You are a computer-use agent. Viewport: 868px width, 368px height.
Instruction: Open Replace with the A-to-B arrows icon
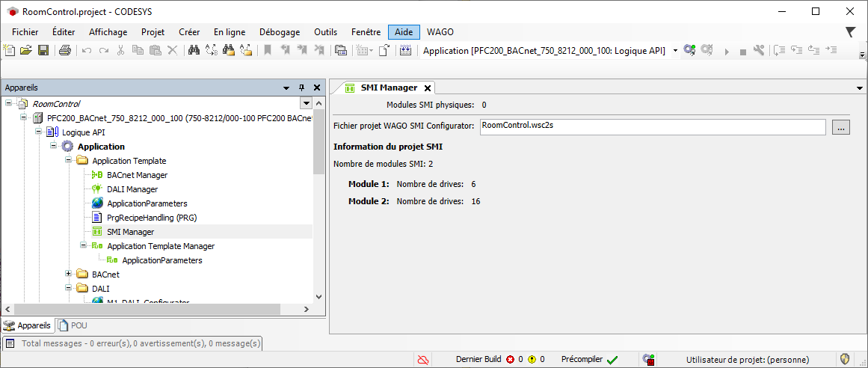click(211, 50)
